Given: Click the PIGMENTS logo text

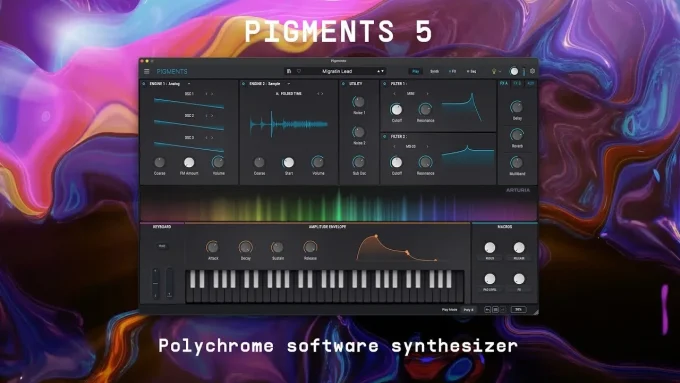Looking at the screenshot, I should [x=172, y=72].
